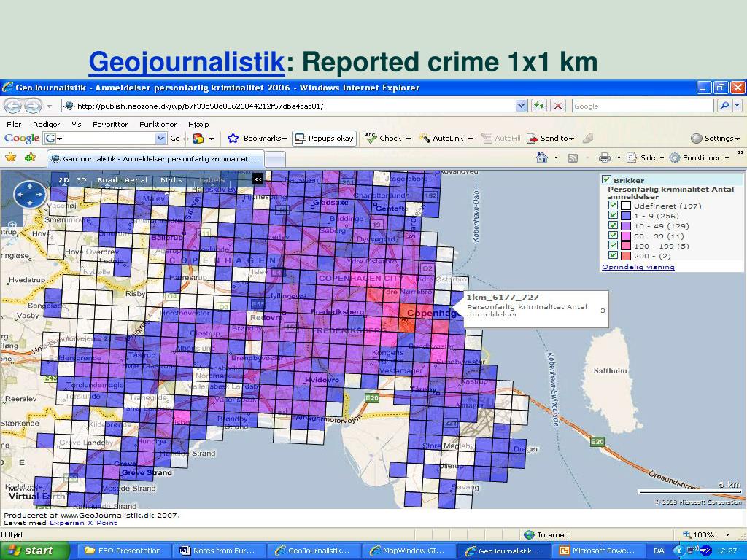Open Favorites Center star icon
The width and height of the screenshot is (747, 560).
[x=10, y=157]
